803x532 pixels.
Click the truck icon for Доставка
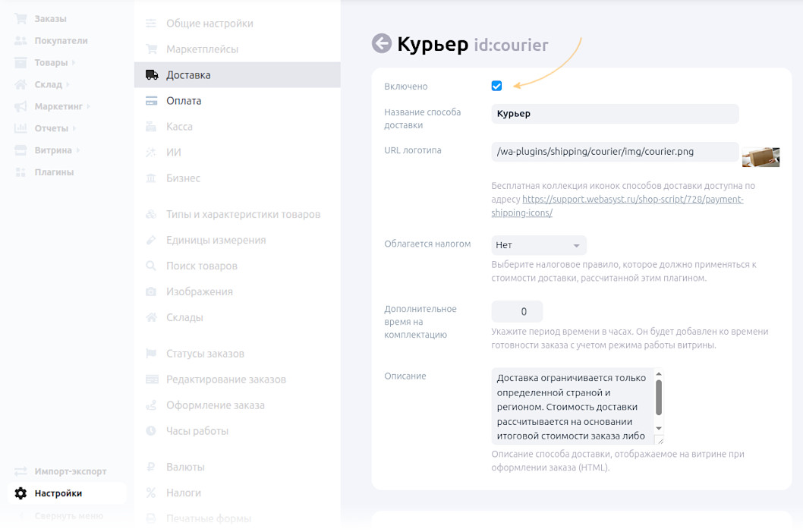152,75
